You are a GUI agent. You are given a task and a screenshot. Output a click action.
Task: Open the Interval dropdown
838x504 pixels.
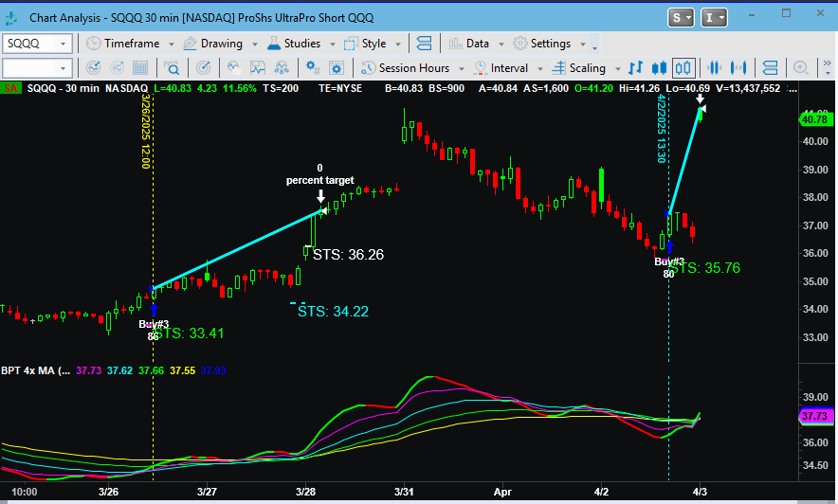[x=510, y=68]
